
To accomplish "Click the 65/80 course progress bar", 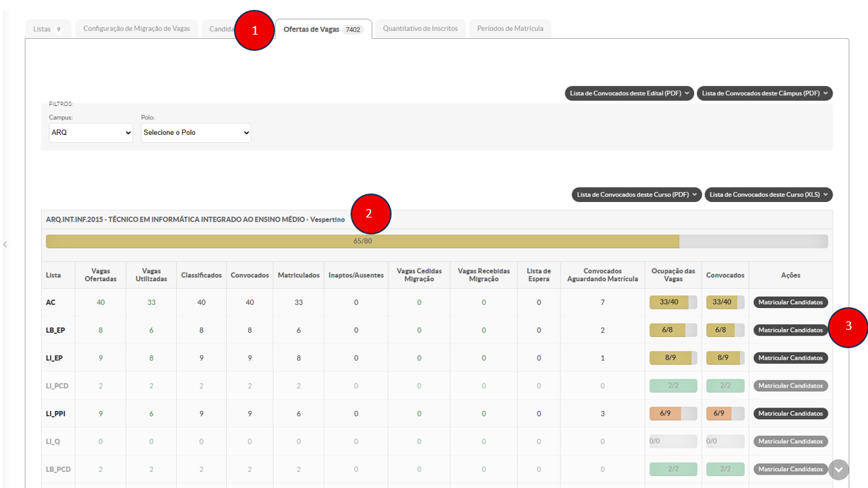I will (362, 241).
